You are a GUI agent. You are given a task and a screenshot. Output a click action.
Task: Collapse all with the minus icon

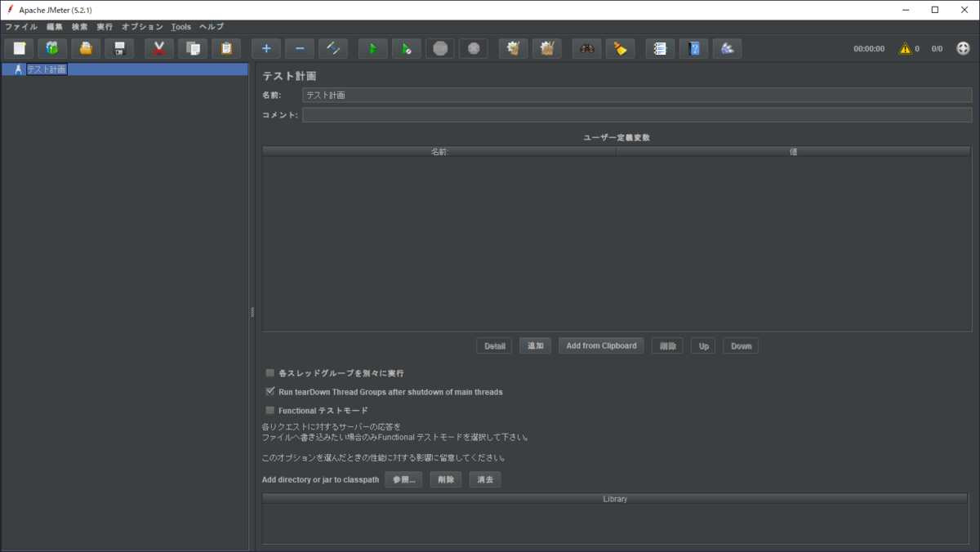300,48
